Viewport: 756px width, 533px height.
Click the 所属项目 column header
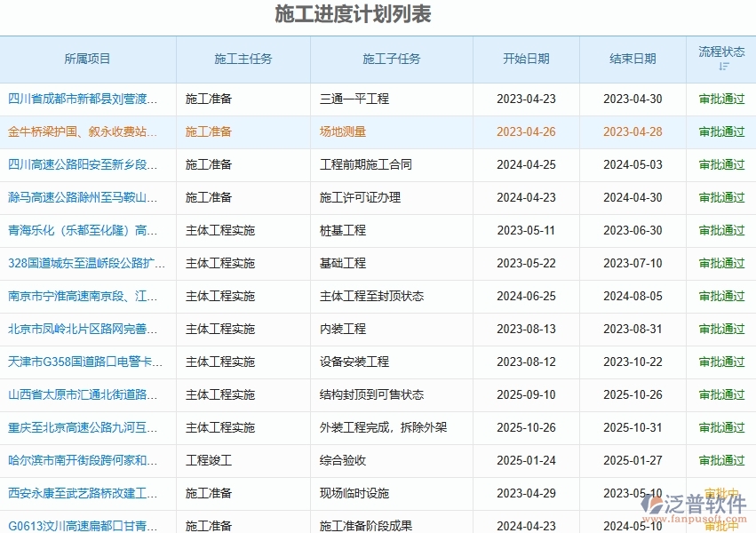pos(89,60)
